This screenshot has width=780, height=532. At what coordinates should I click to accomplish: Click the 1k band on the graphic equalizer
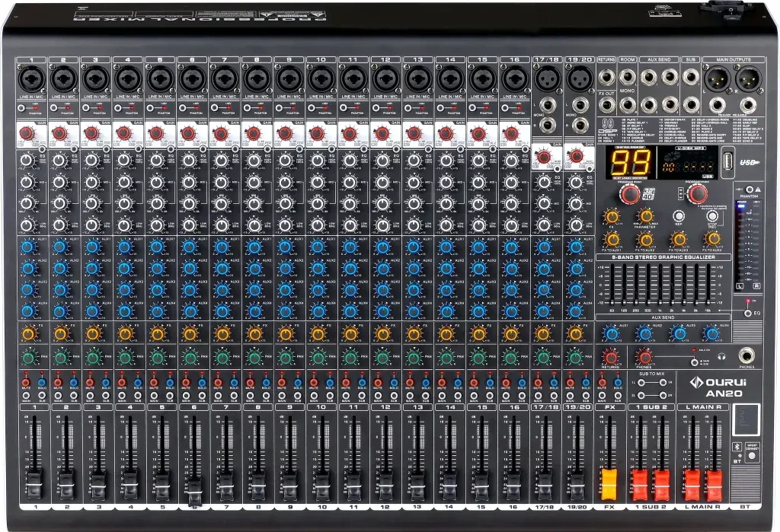(x=660, y=285)
